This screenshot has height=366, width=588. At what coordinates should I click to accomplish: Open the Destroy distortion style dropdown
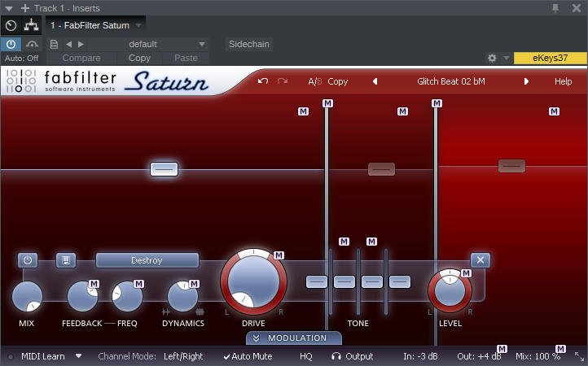click(x=147, y=260)
